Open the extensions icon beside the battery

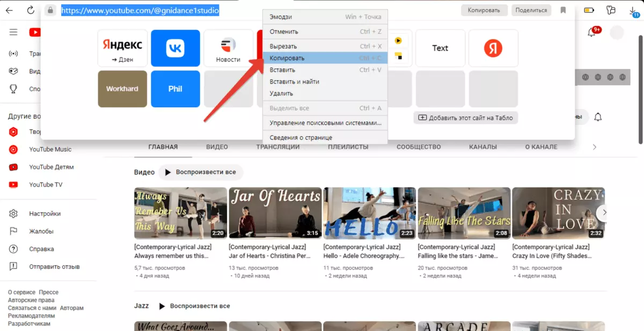point(611,10)
